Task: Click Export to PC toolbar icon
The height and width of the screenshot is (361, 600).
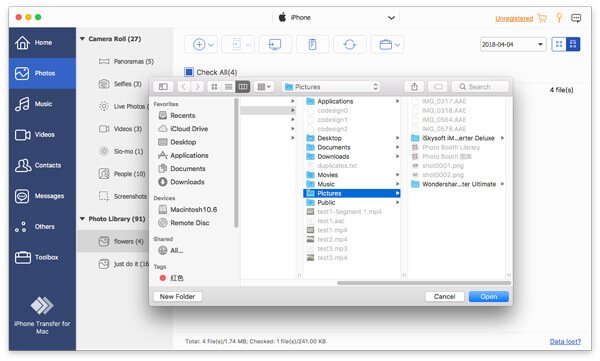Action: point(275,44)
